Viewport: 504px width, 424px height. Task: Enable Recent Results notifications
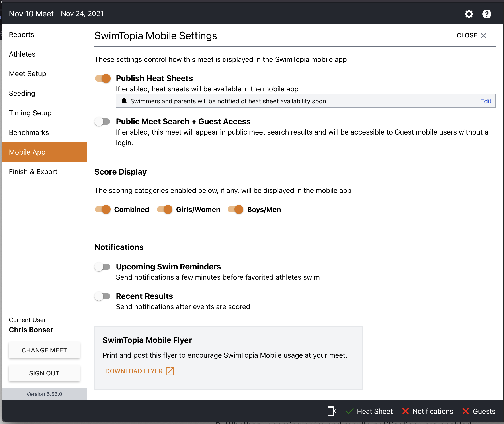(x=103, y=296)
